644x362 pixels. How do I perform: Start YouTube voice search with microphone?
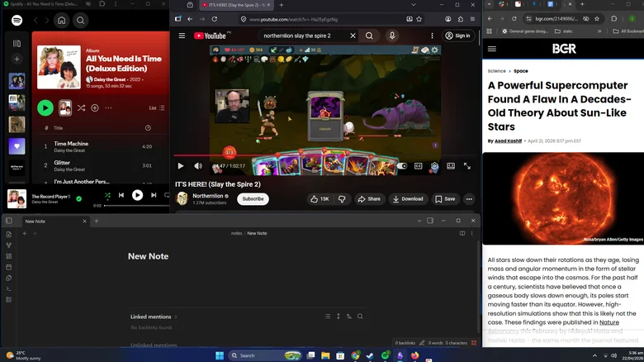click(392, 36)
